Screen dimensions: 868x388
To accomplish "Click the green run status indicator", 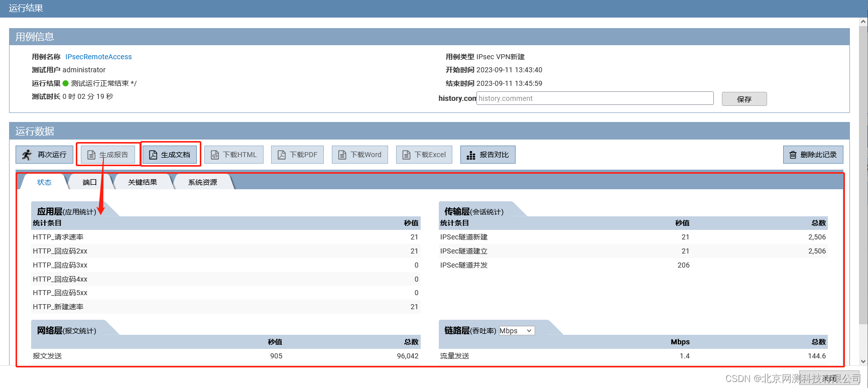I will click(65, 83).
